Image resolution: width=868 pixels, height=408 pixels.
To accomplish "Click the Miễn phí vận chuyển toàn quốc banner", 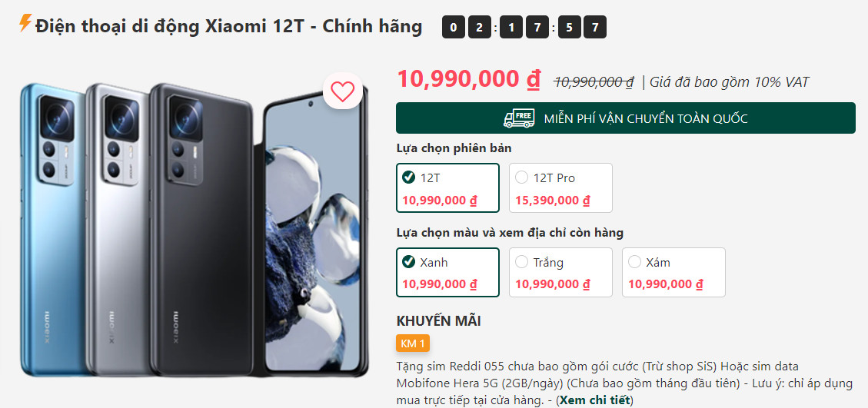I will click(x=626, y=118).
